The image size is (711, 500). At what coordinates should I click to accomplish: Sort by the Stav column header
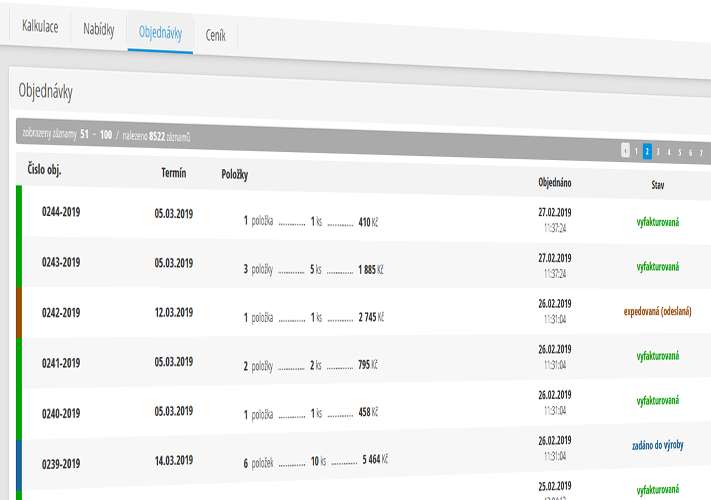point(657,185)
